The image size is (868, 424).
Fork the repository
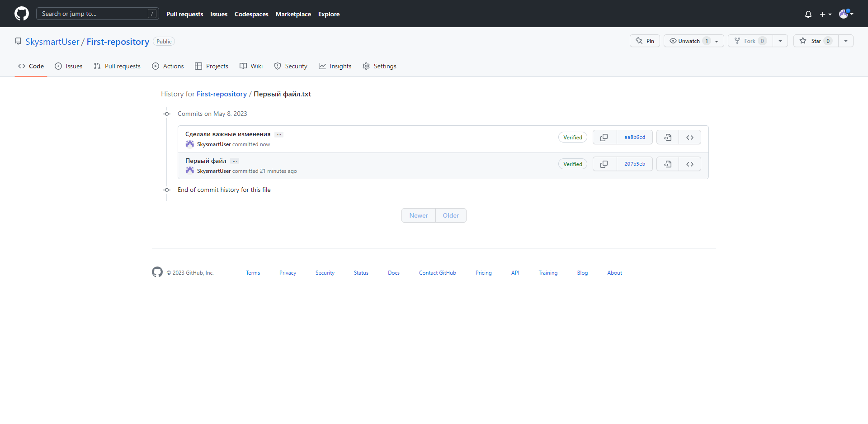(750, 41)
